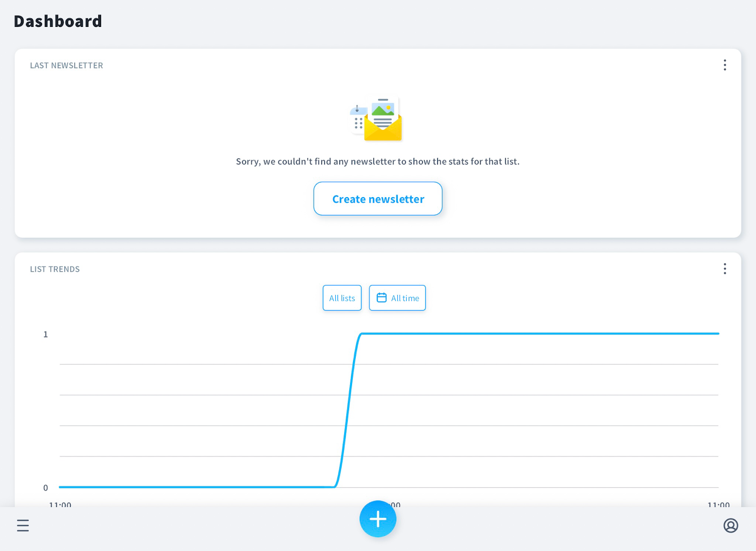Image resolution: width=756 pixels, height=551 pixels.
Task: Click the Dashboard page heading
Action: pos(58,21)
